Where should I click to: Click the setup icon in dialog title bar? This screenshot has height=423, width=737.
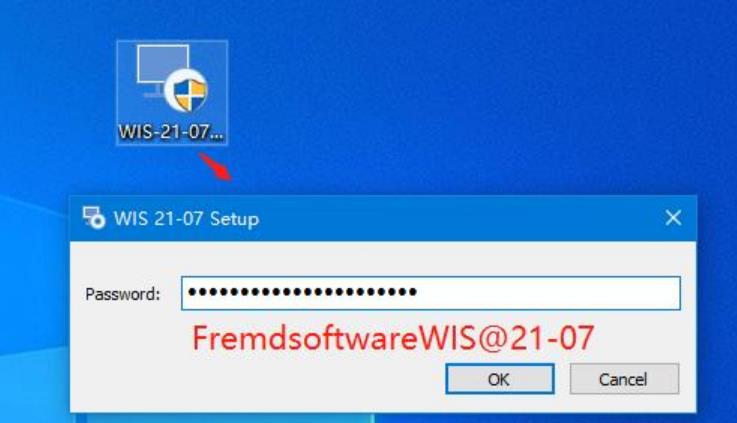pyautogui.click(x=94, y=218)
